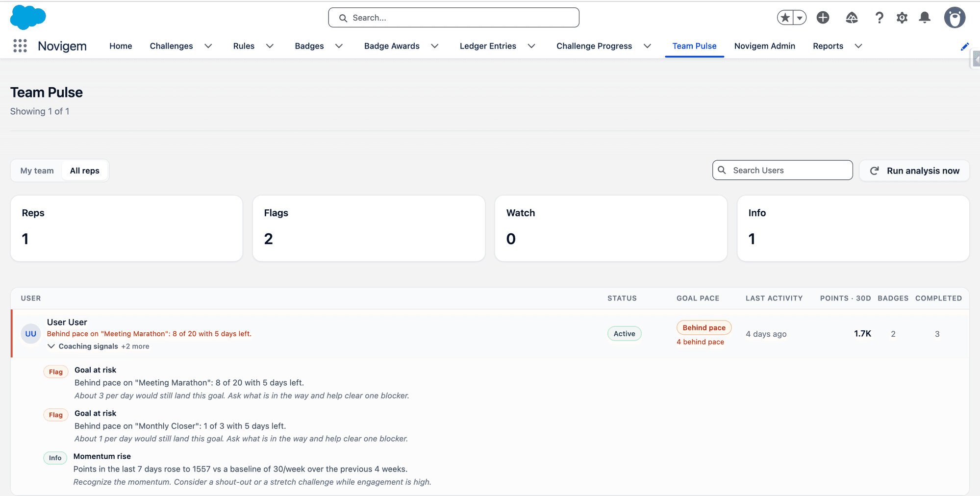
Task: Click the LAST ACTIVITY column header
Action: click(x=774, y=298)
